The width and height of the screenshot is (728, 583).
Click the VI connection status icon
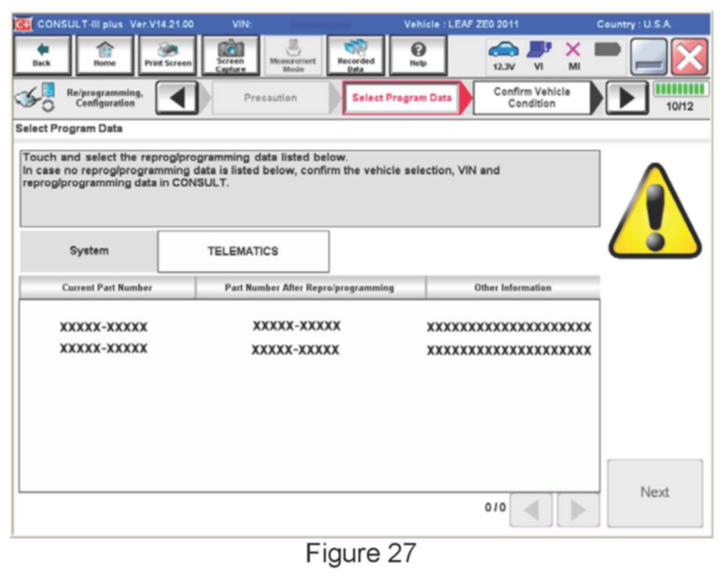coord(539,55)
